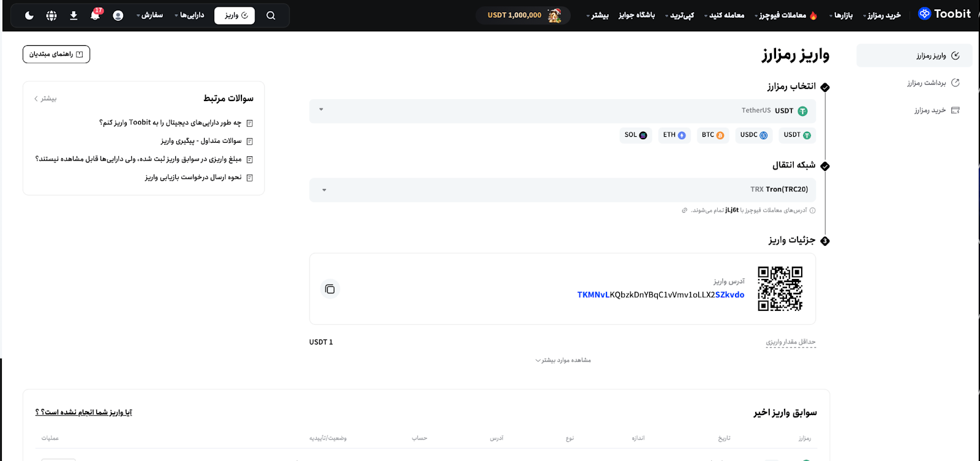The height and width of the screenshot is (461, 980).
Task: Open the نحوه ارسال درخواست بازیابی واریز FAQ
Action: click(x=199, y=178)
